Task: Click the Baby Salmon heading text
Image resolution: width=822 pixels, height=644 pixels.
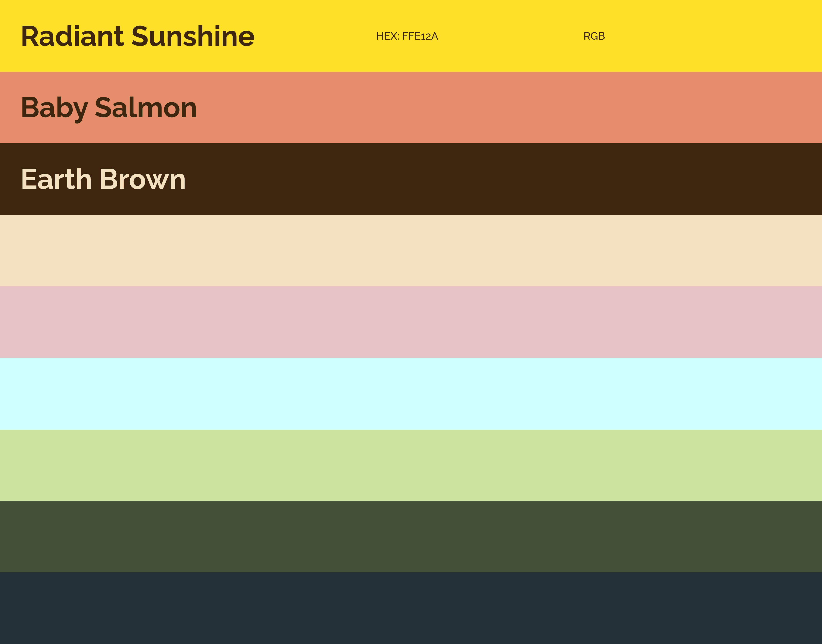Action: 109,108
